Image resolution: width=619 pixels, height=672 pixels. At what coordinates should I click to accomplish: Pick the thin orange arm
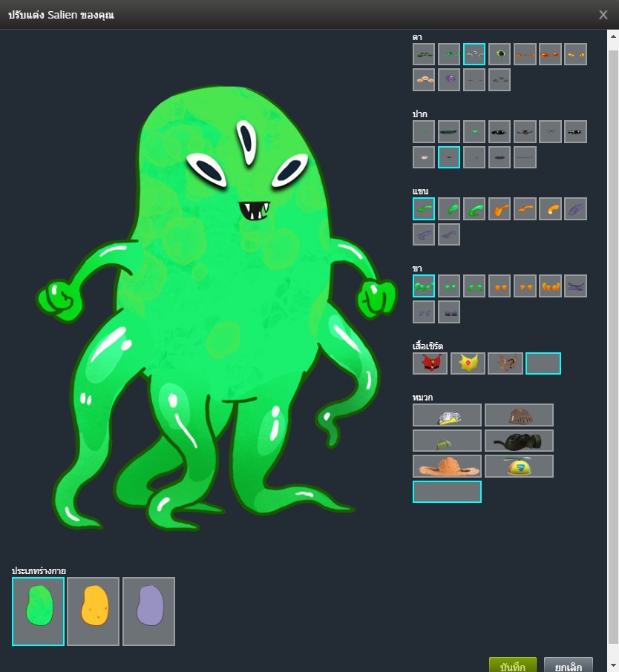point(525,208)
